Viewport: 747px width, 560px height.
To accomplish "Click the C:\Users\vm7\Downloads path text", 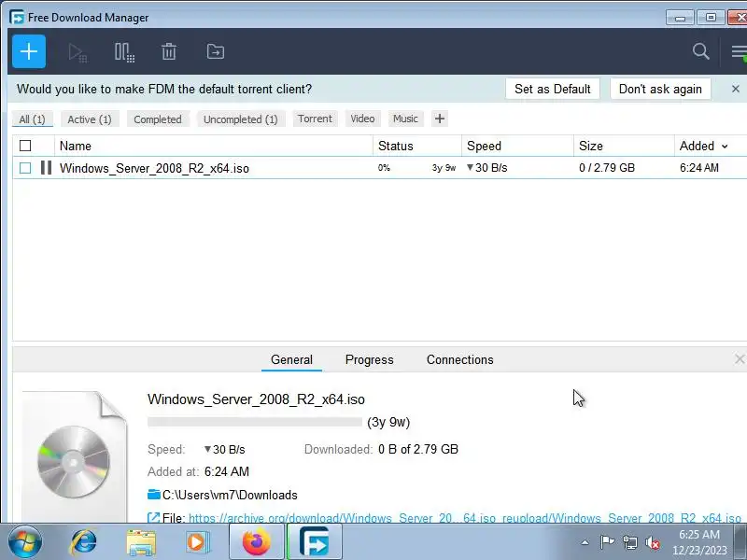I will [230, 495].
